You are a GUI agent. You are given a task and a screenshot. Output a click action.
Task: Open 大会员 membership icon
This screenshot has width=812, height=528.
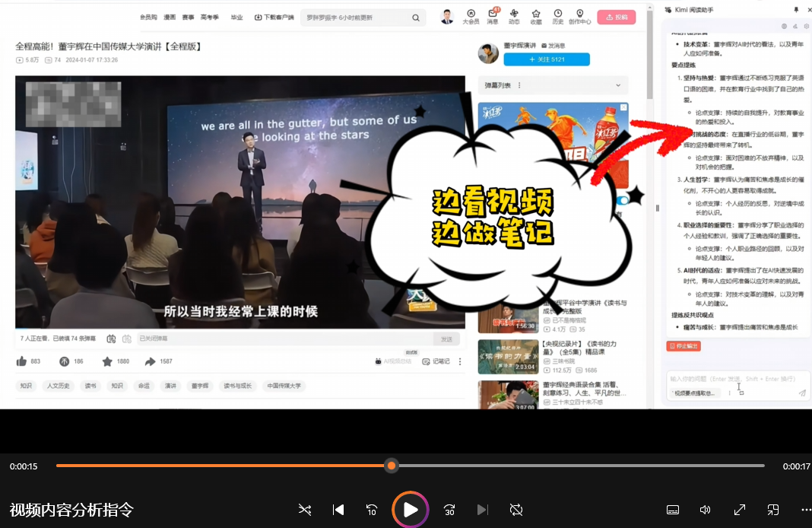pyautogui.click(x=471, y=17)
